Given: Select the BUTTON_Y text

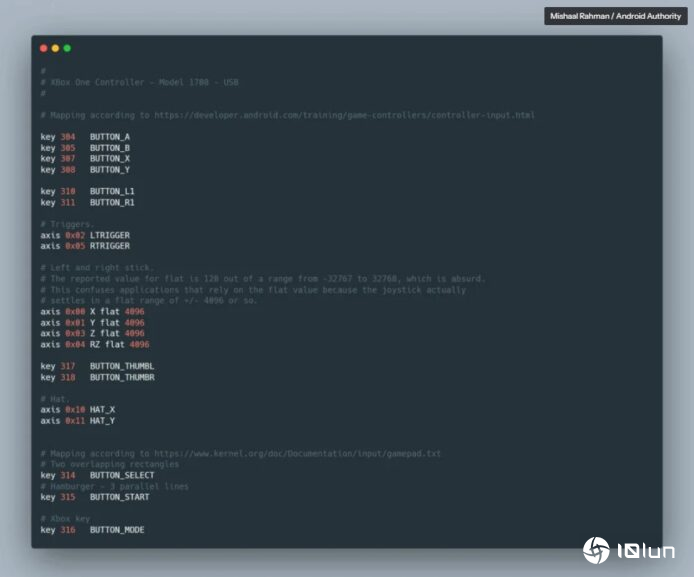Looking at the screenshot, I should tap(110, 170).
